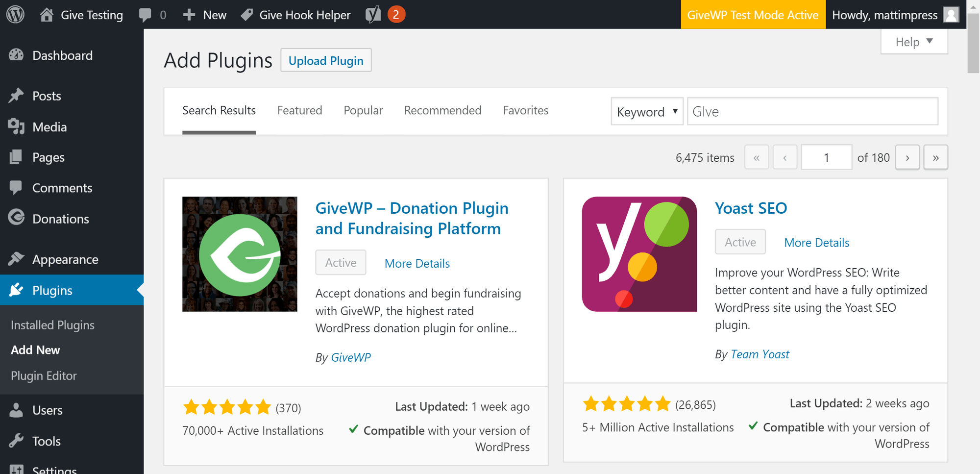This screenshot has height=474, width=980.
Task: Click the Appearance paintbrush icon
Action: (16, 259)
